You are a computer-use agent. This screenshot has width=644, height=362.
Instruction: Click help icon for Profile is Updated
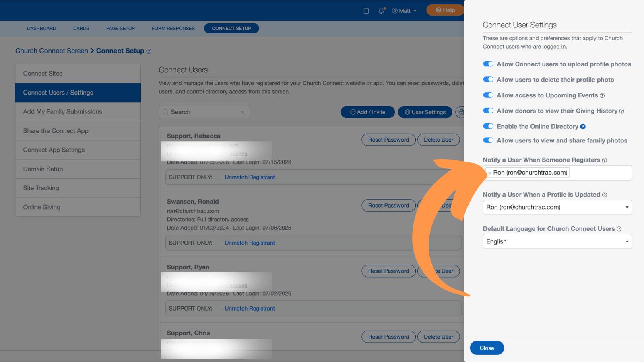[x=605, y=195]
